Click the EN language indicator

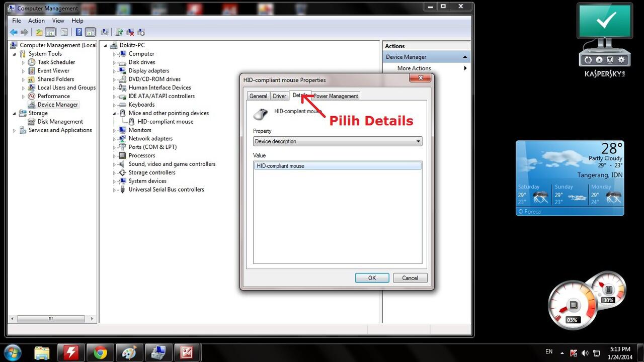click(549, 352)
